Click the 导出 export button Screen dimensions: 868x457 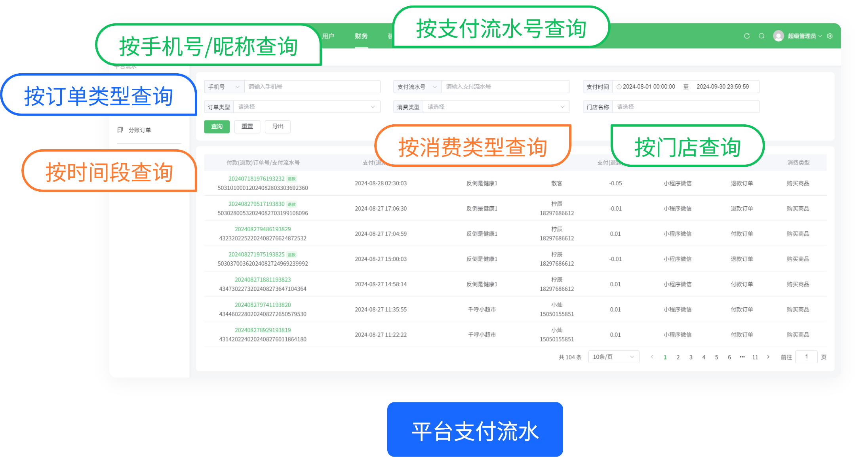[x=278, y=126]
